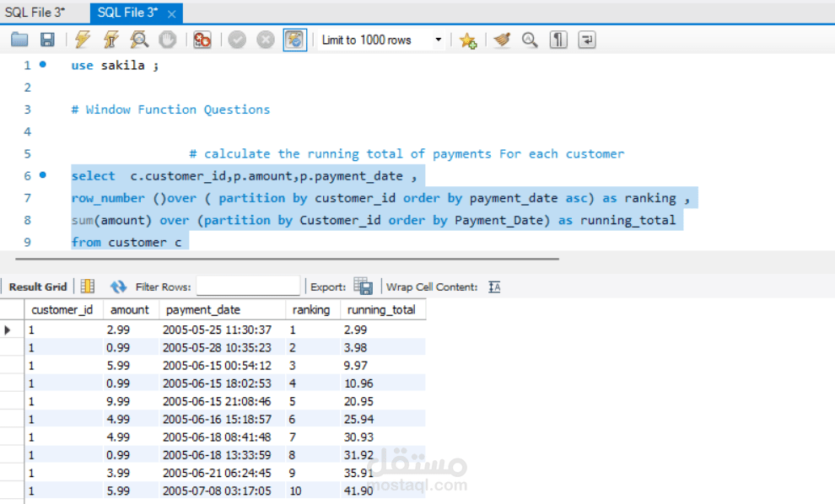Toggle auto-commit mode icon
The width and height of the screenshot is (835, 504).
[295, 40]
